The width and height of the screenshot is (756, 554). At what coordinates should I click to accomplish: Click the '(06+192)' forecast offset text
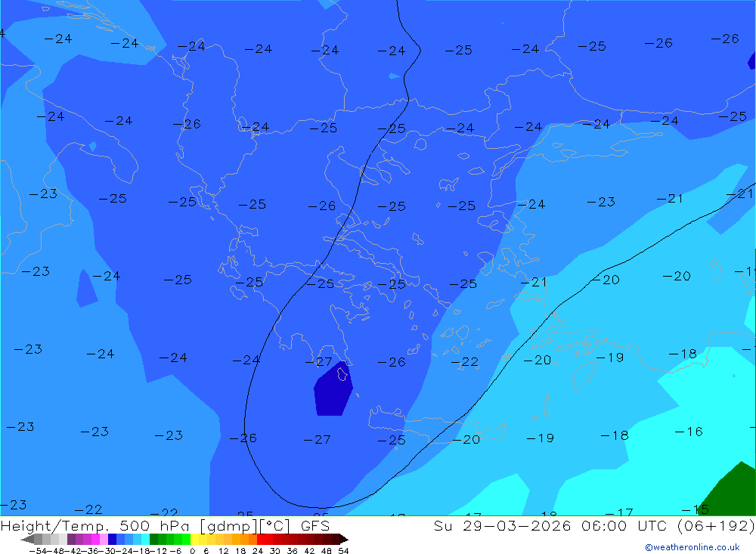716,526
